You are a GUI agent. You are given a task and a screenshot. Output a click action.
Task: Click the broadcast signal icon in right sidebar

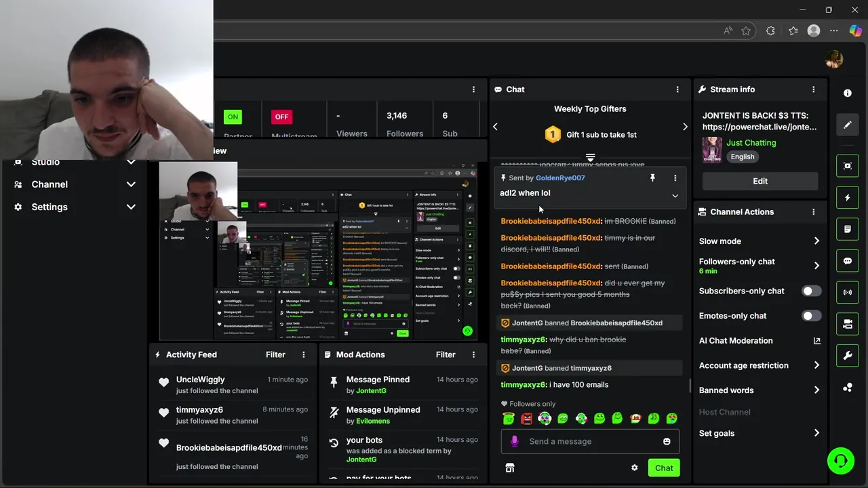click(x=848, y=293)
